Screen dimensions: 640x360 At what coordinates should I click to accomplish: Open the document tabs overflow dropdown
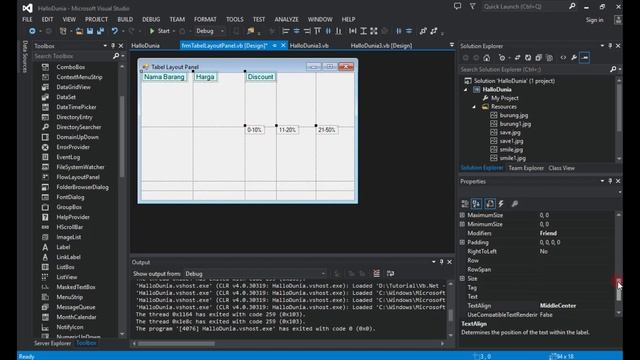tap(451, 45)
